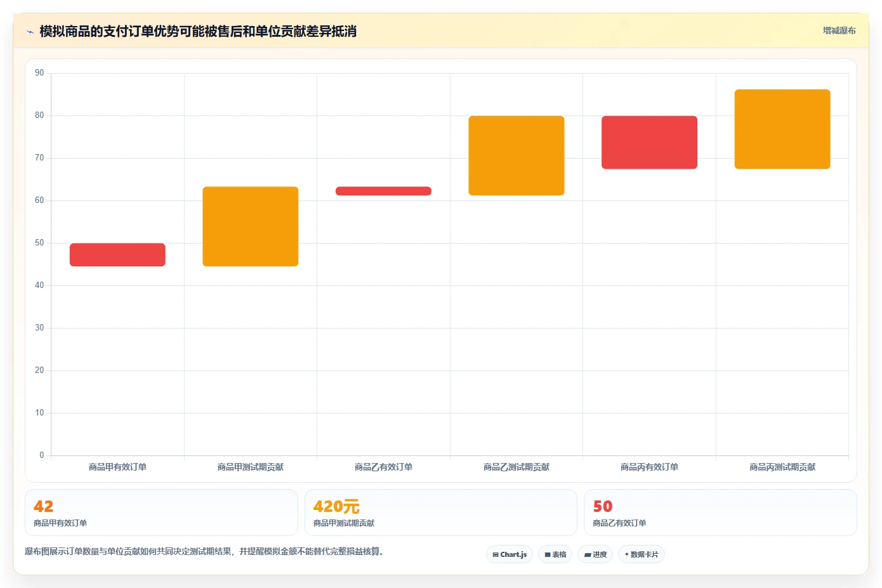Click the 增减瀑布 label in the header
Viewport: 882px width, 588px height.
pos(839,30)
